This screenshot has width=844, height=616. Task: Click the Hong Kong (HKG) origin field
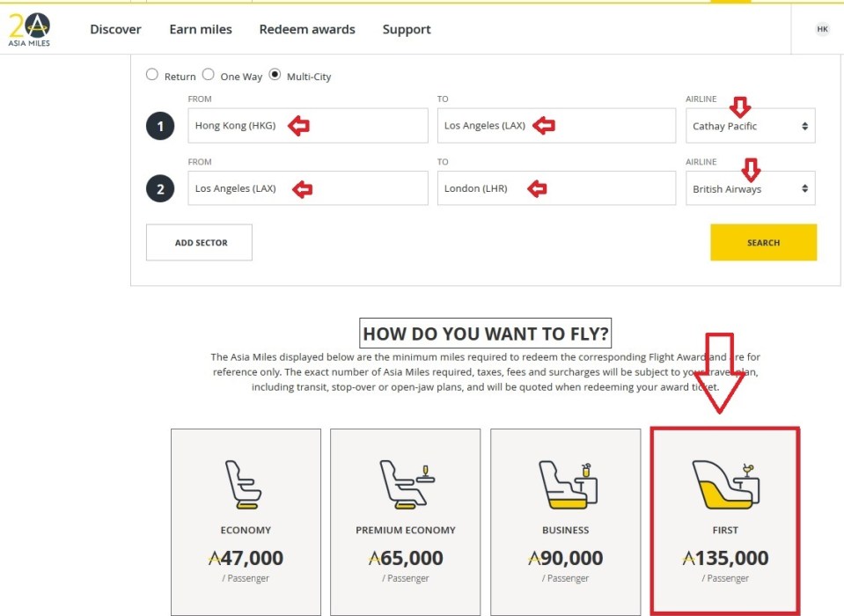click(307, 126)
